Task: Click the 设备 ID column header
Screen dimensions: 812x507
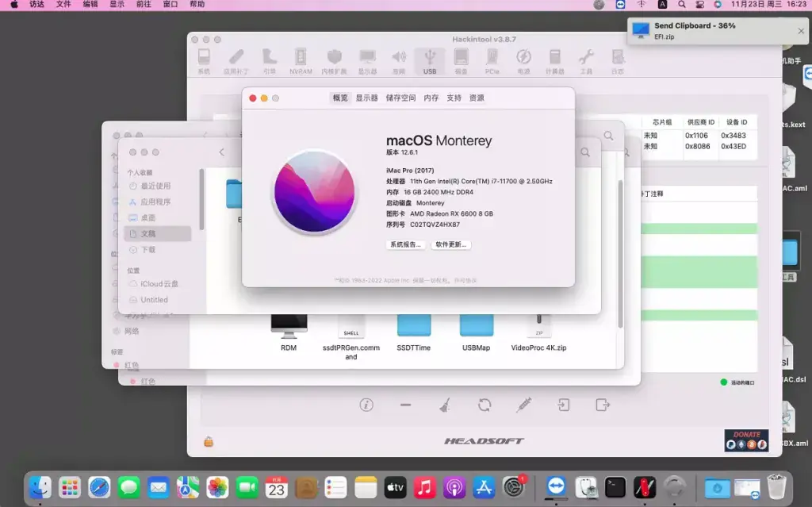Action: [737, 122]
